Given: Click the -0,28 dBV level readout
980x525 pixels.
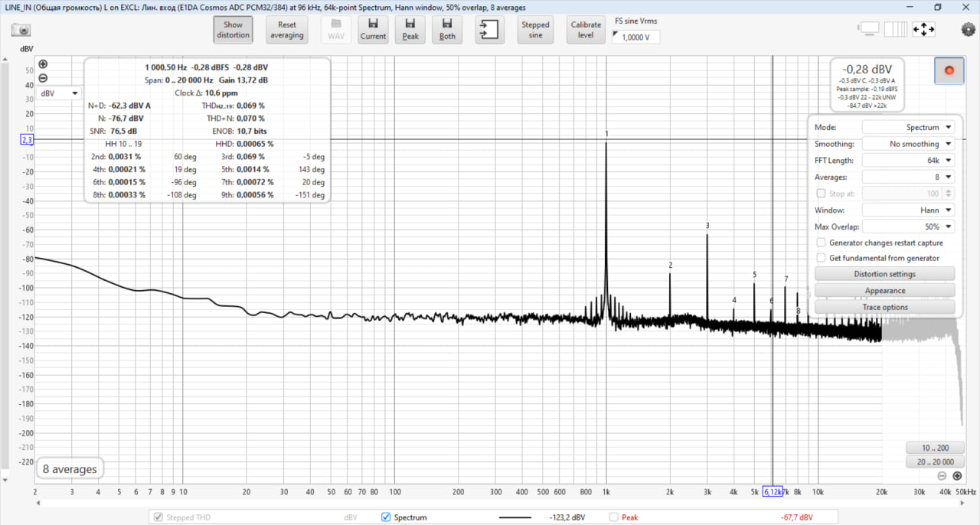Looking at the screenshot, I should tap(867, 69).
